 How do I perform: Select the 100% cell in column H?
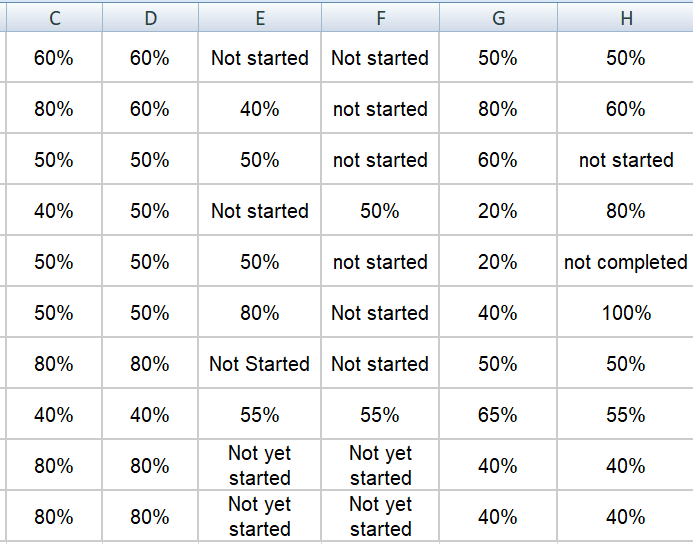click(625, 313)
